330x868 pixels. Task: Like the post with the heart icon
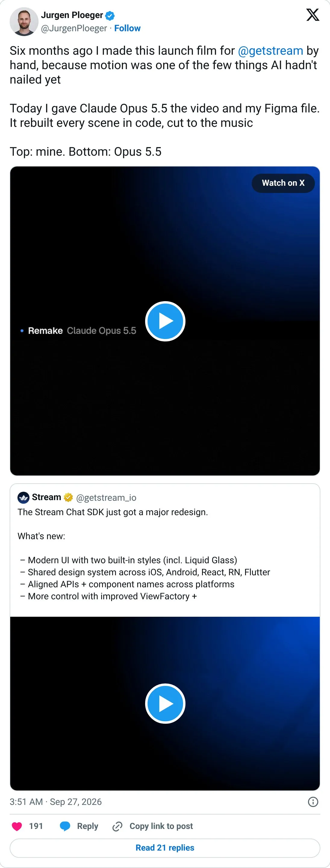[17, 826]
